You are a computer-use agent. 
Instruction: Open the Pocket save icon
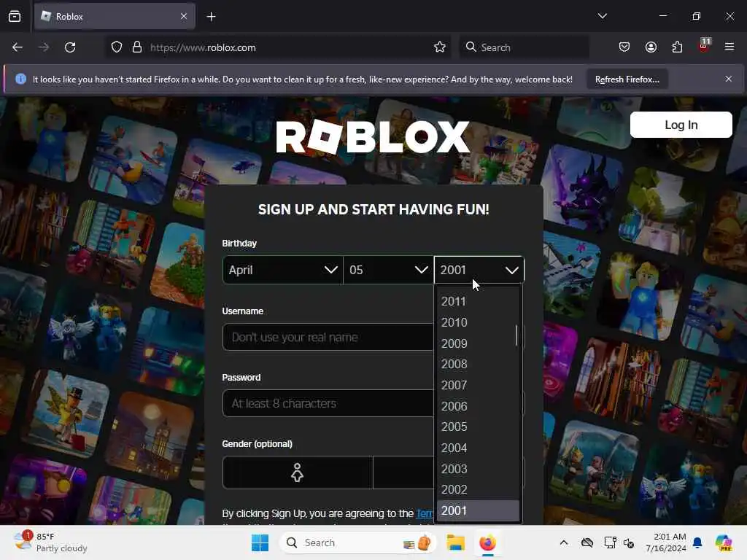(624, 47)
